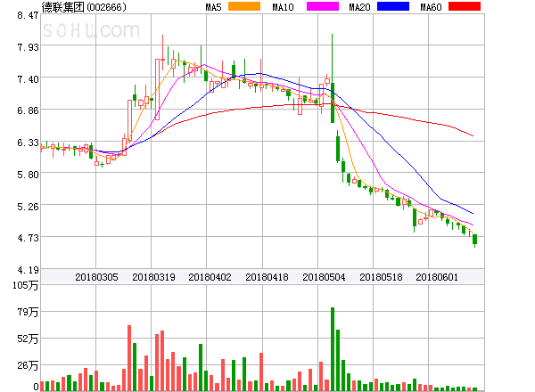535x392 pixels.
Task: Click the MA5 legend label
Action: [213, 7]
